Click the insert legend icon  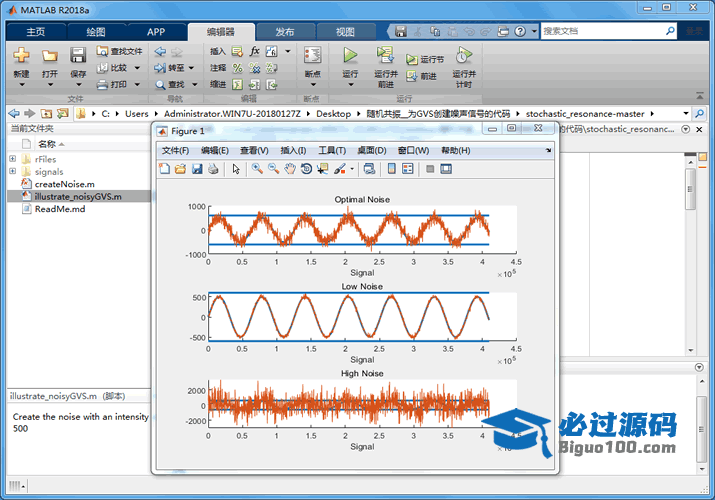408,169
